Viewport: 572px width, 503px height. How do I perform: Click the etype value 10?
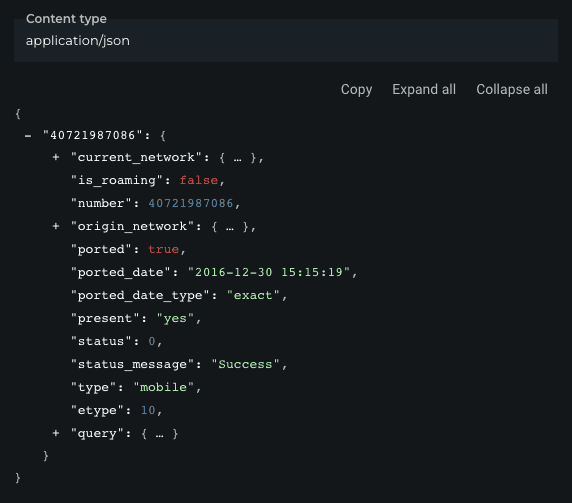click(148, 410)
